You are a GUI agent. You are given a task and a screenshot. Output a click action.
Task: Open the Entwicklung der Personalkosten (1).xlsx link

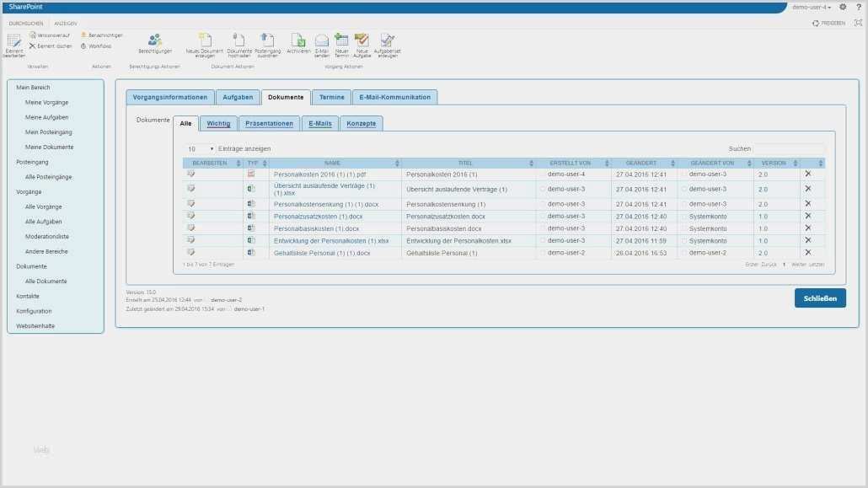[x=331, y=241]
